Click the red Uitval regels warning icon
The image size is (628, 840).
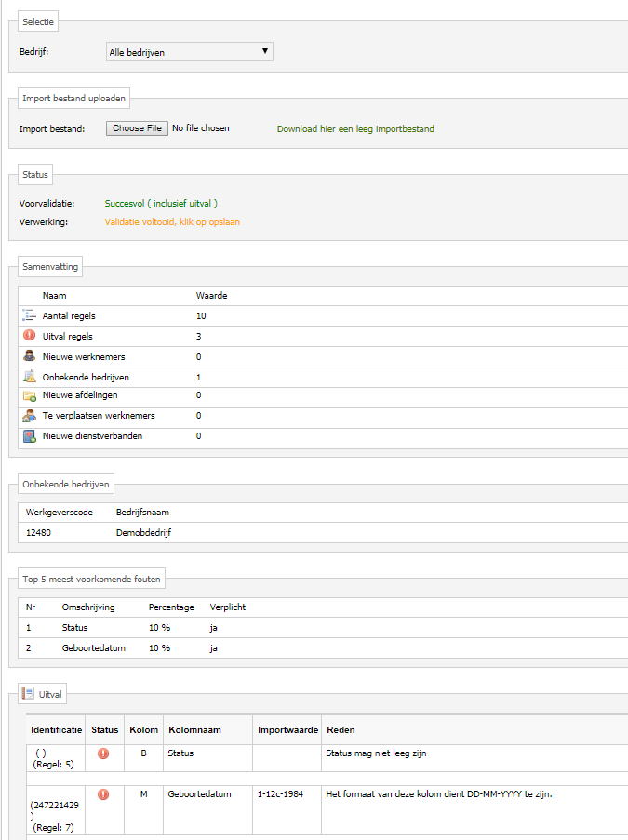(x=29, y=336)
